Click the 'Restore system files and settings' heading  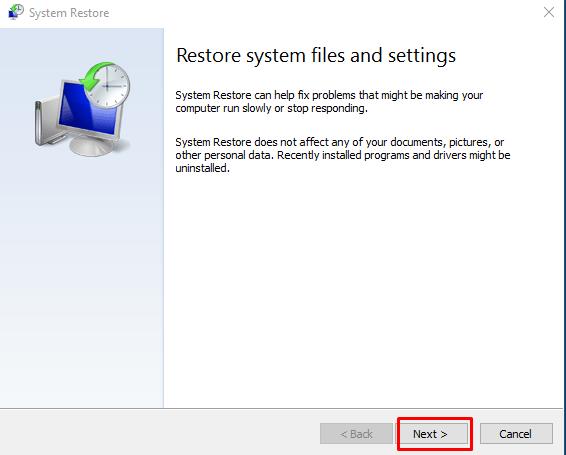(316, 56)
